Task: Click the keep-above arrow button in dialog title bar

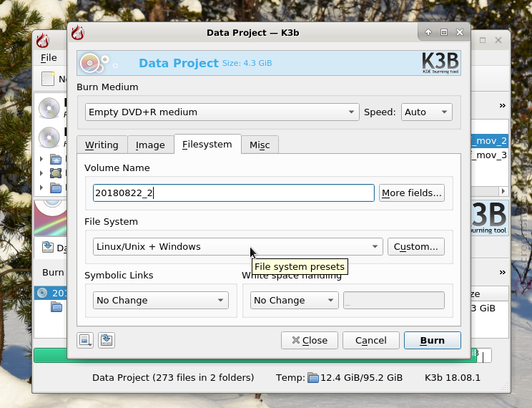Action: click(x=428, y=32)
